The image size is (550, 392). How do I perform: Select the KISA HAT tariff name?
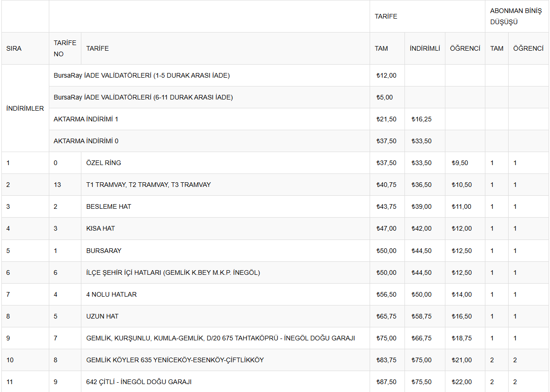[x=101, y=228]
